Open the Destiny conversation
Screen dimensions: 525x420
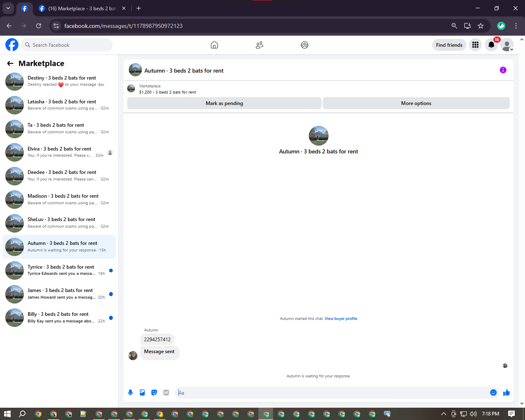(x=59, y=81)
